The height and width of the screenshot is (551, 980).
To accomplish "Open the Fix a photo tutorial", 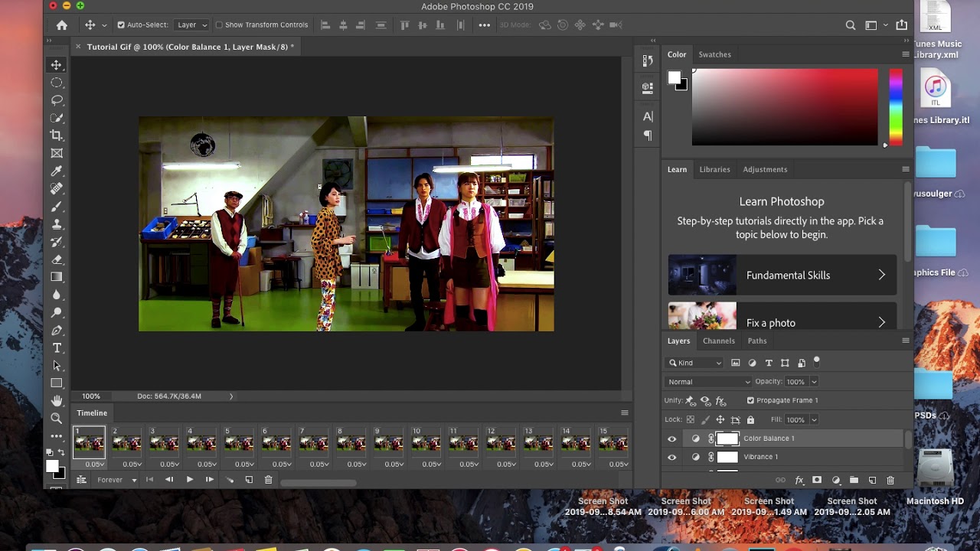I will pyautogui.click(x=782, y=316).
